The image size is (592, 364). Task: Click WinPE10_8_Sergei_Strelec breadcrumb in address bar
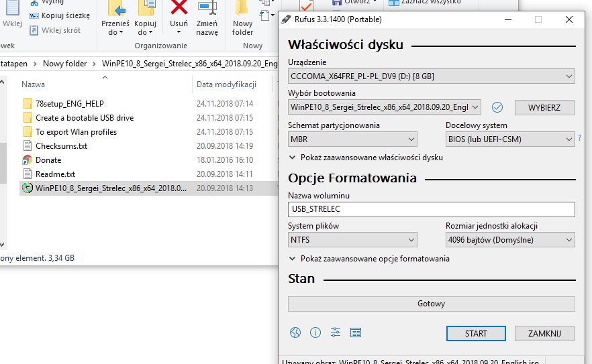click(189, 64)
